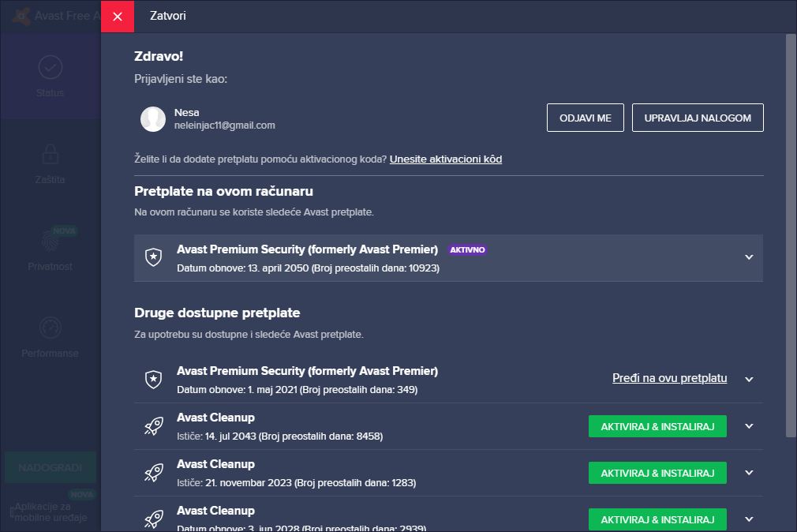
Task: Click the Nesa user avatar icon
Action: coord(153,119)
